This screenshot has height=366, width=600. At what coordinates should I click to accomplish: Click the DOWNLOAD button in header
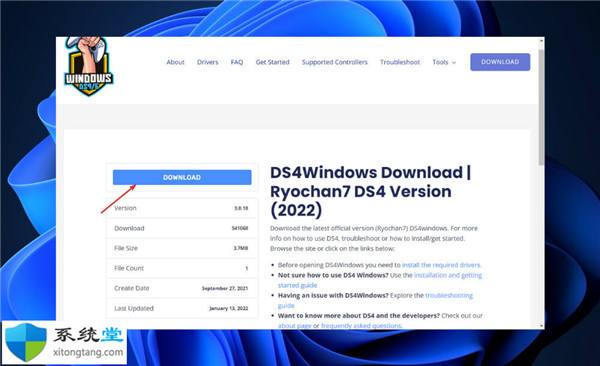[500, 62]
